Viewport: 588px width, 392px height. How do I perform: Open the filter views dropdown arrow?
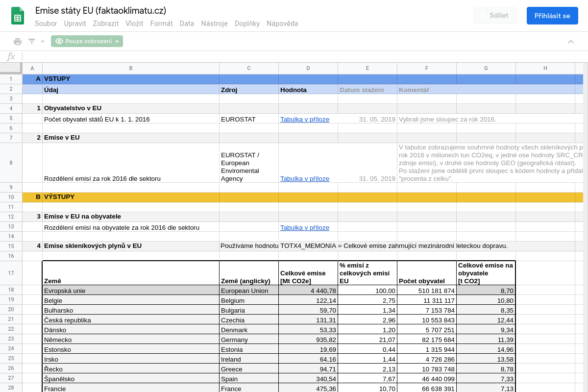point(43,42)
